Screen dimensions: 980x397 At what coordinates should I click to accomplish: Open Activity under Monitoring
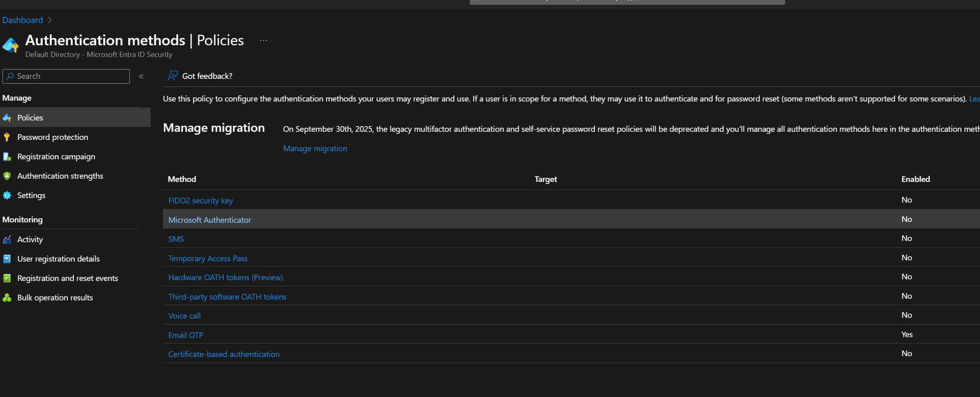tap(30, 239)
